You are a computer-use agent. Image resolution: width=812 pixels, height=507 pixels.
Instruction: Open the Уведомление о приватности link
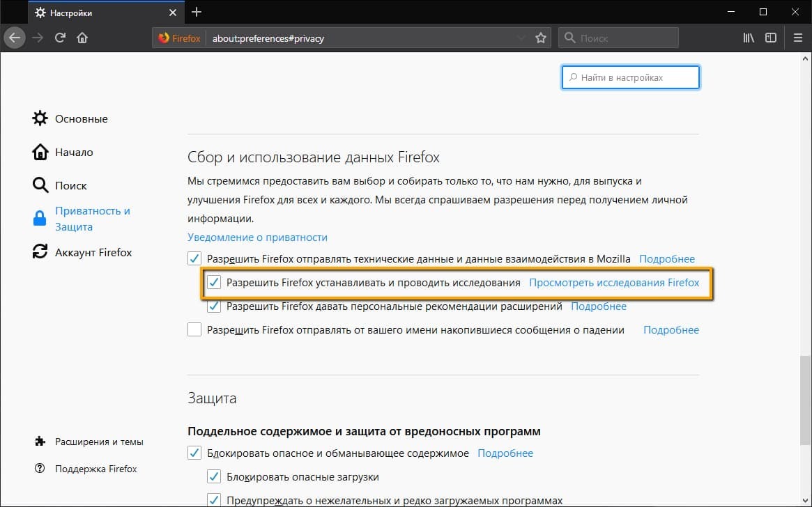(x=257, y=237)
